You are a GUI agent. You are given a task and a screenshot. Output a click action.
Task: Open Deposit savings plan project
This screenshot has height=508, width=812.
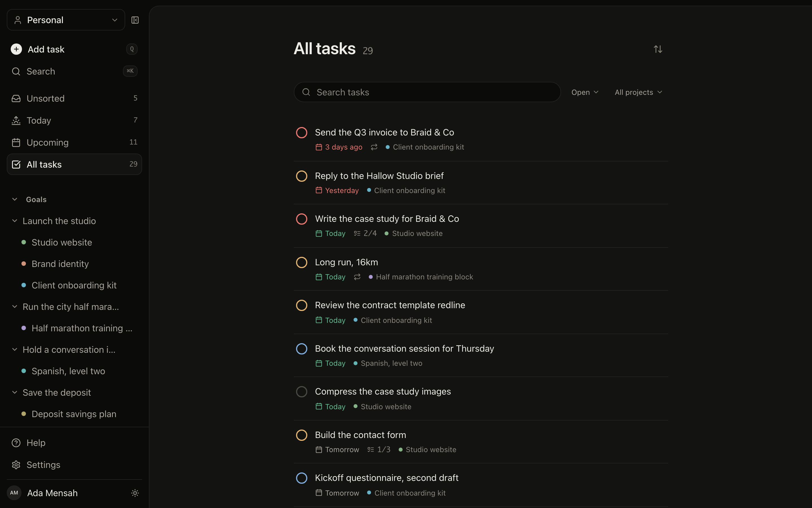[74, 414]
